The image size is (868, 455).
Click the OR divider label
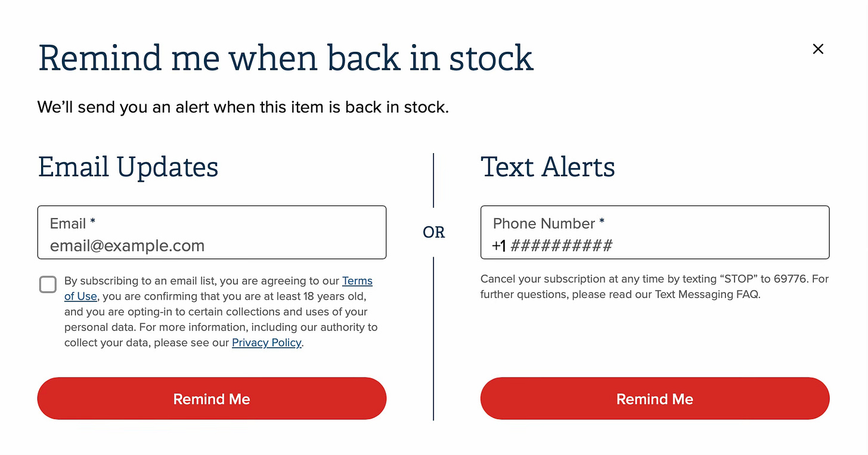(x=433, y=232)
